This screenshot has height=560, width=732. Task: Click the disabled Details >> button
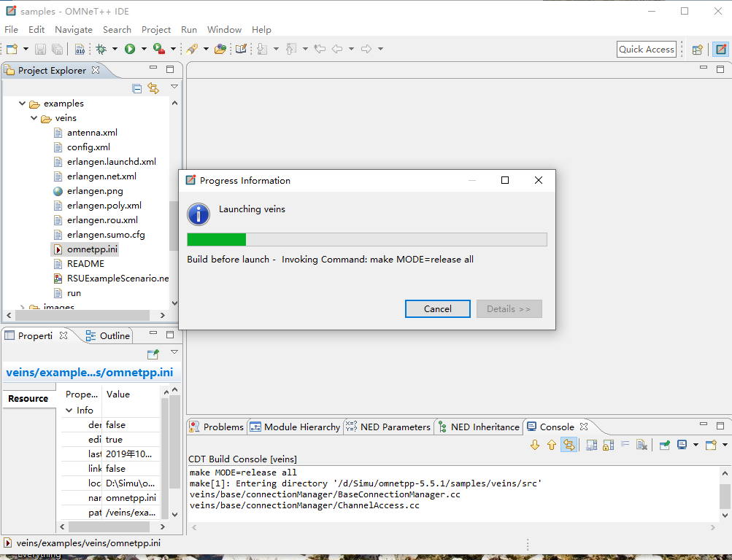[x=509, y=309]
